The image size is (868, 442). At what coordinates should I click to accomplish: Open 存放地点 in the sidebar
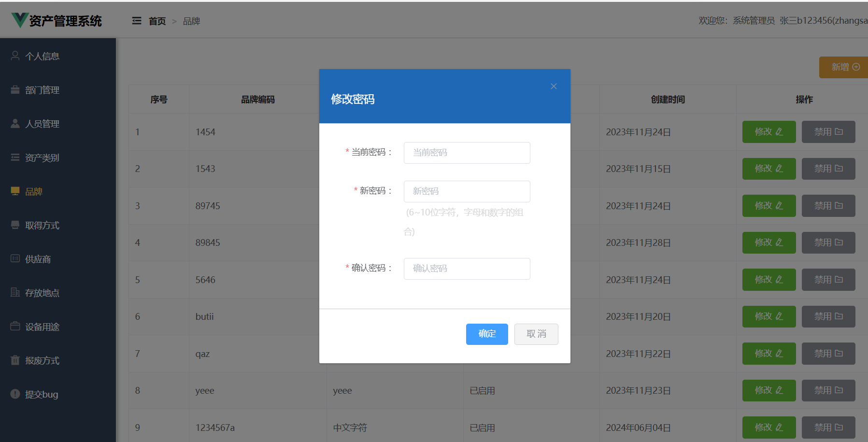coord(58,293)
